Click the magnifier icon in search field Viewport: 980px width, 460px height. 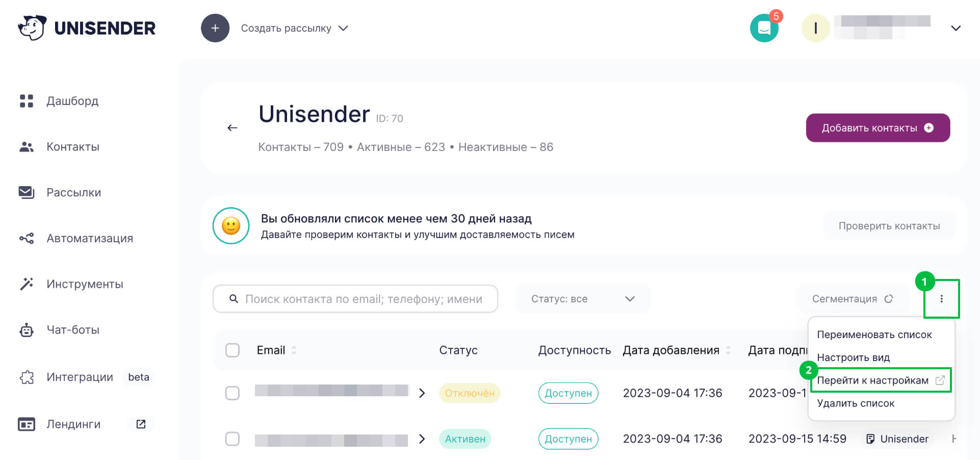[234, 299]
